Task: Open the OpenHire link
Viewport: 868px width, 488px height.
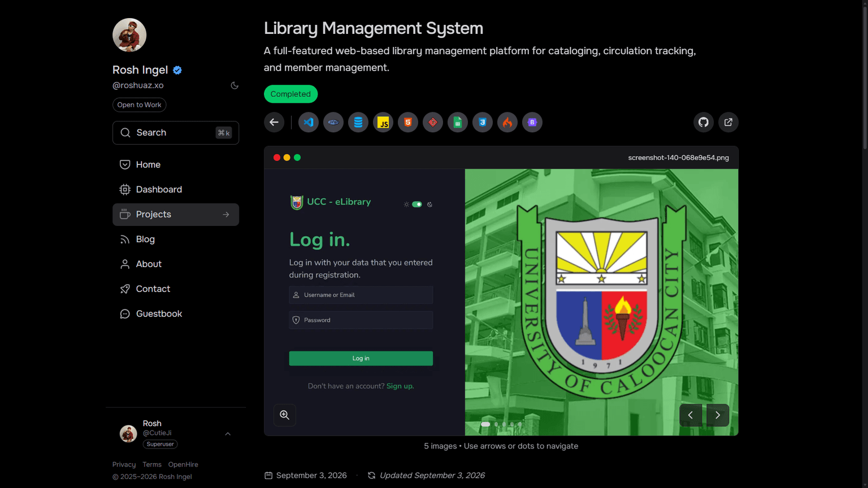Action: pos(183,464)
